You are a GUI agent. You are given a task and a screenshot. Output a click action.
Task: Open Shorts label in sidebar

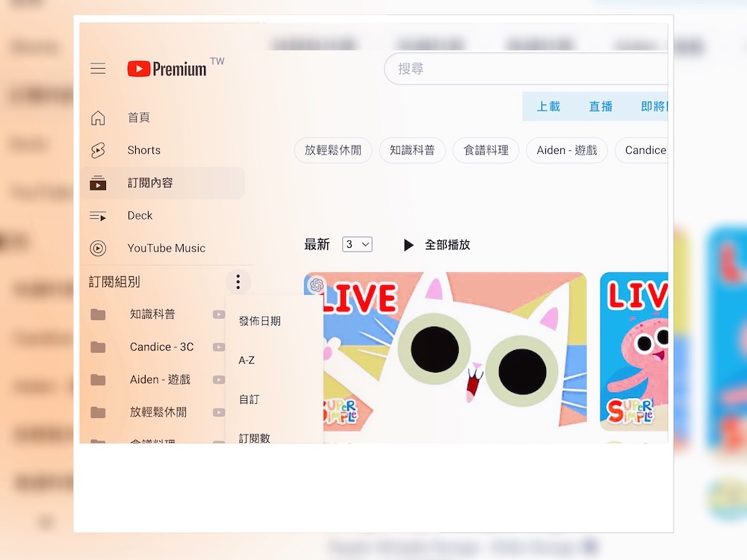144,150
